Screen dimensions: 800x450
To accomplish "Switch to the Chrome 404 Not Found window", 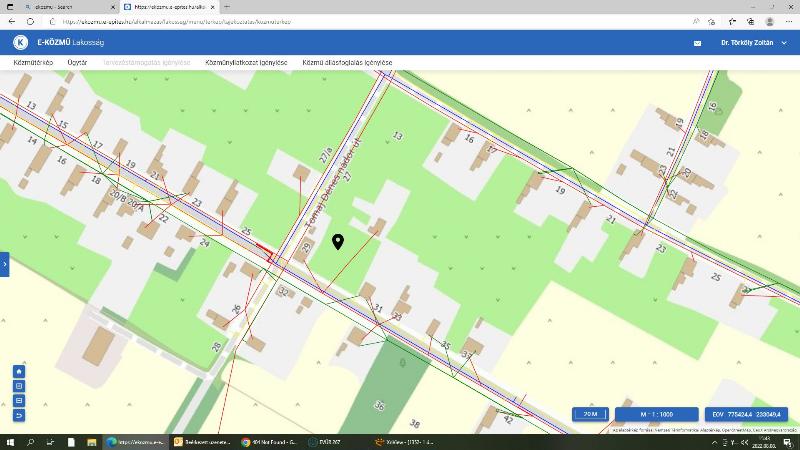I will coord(269,442).
